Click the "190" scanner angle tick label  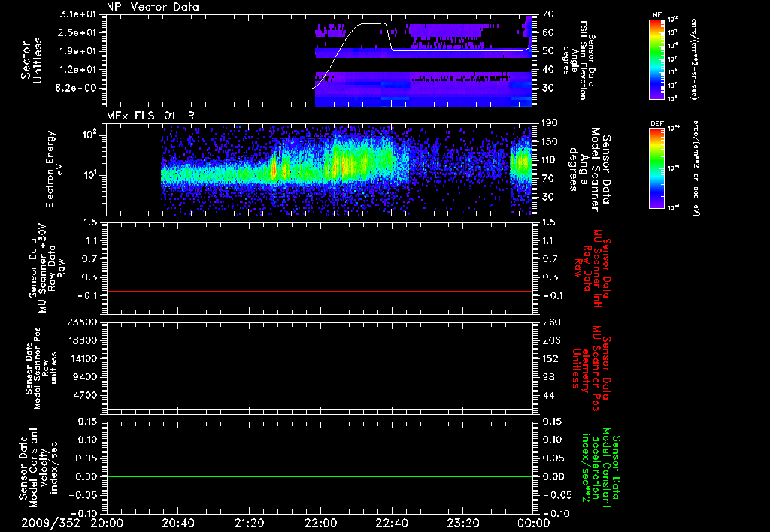550,122
